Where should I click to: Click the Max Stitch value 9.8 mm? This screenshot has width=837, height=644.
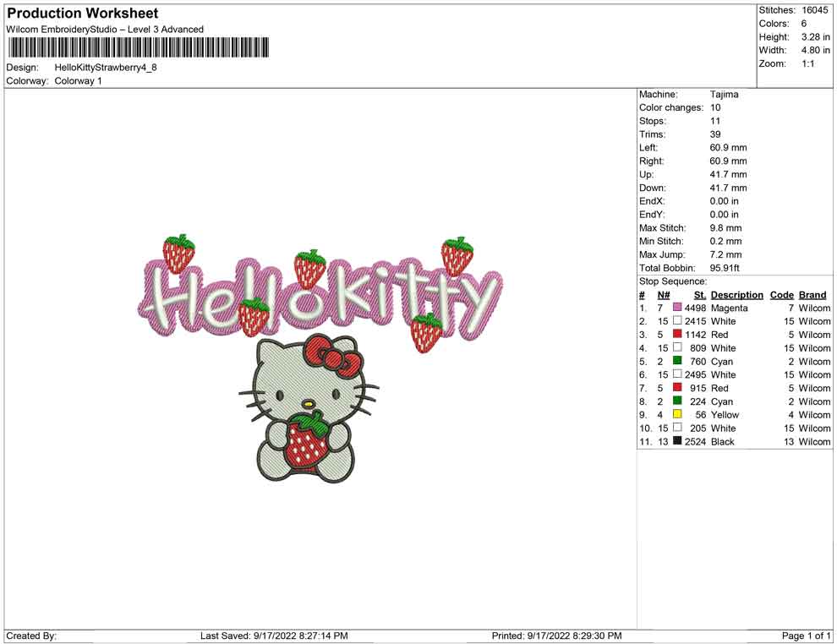coord(726,228)
